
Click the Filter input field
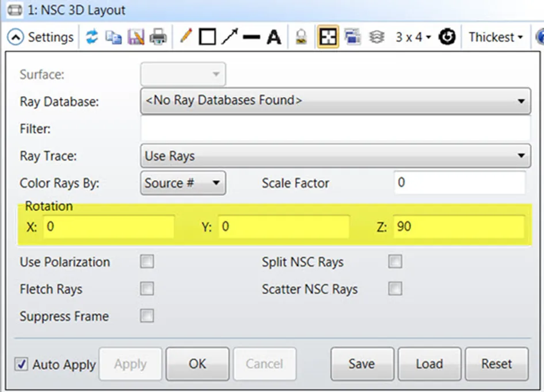click(336, 128)
